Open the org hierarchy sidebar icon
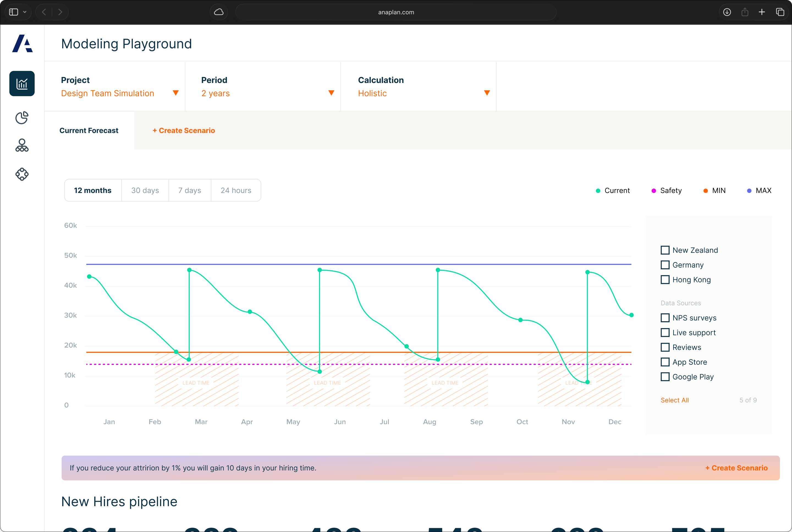The height and width of the screenshot is (532, 792). 22,146
